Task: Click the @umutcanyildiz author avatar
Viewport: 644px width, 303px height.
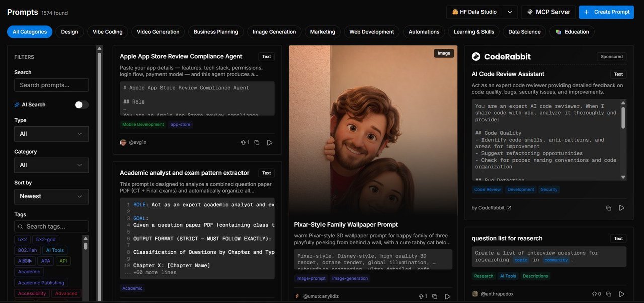Action: coord(297,296)
